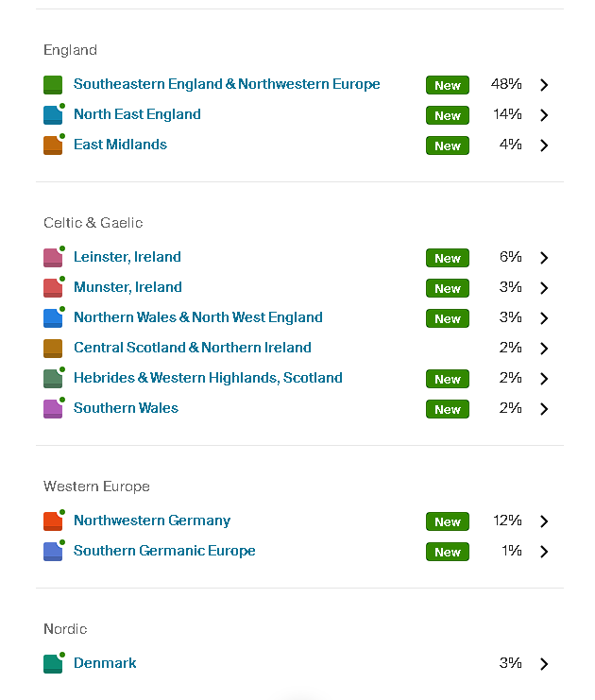Click the Hebrides & Western Highlands swatch icon
Image resolution: width=595 pixels, height=700 pixels.
click(53, 379)
